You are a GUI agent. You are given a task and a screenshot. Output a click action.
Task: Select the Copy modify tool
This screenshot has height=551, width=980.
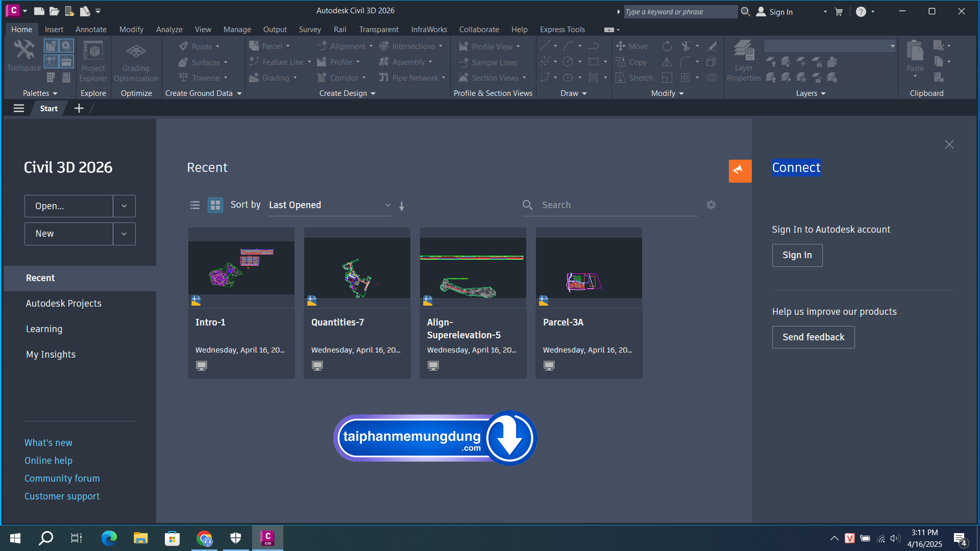[x=631, y=62]
